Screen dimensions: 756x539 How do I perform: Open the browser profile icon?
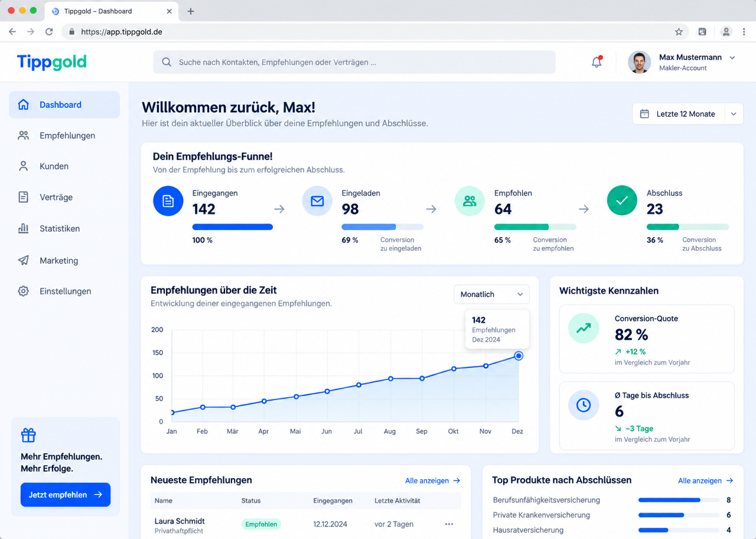pos(726,32)
